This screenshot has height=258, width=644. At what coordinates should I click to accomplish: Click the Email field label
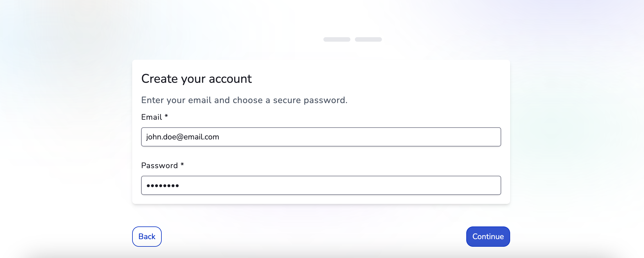click(151, 117)
